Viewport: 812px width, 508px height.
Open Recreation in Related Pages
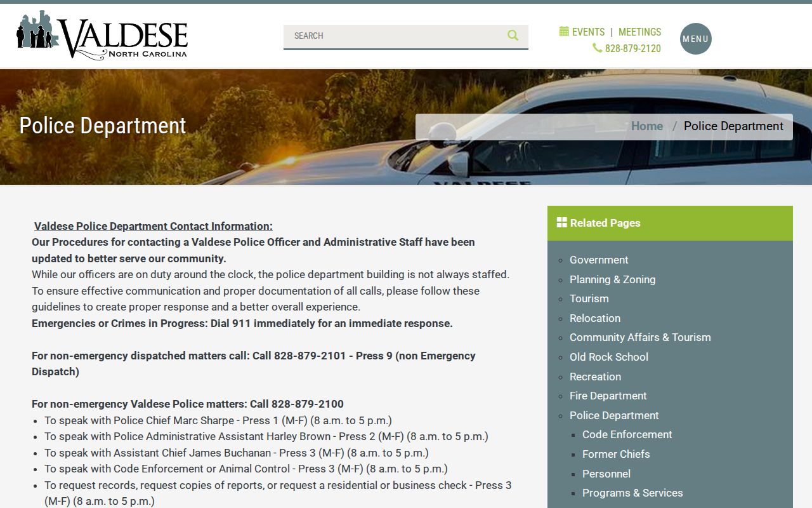click(595, 377)
